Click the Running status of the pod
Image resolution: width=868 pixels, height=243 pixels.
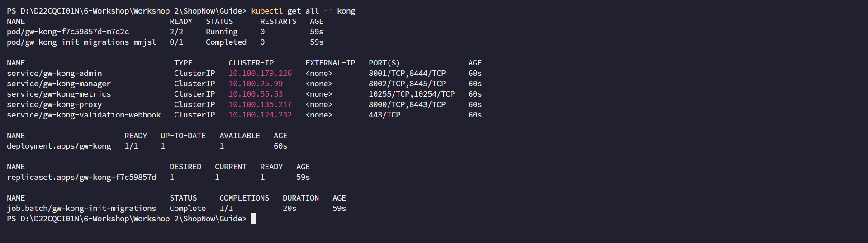(222, 32)
